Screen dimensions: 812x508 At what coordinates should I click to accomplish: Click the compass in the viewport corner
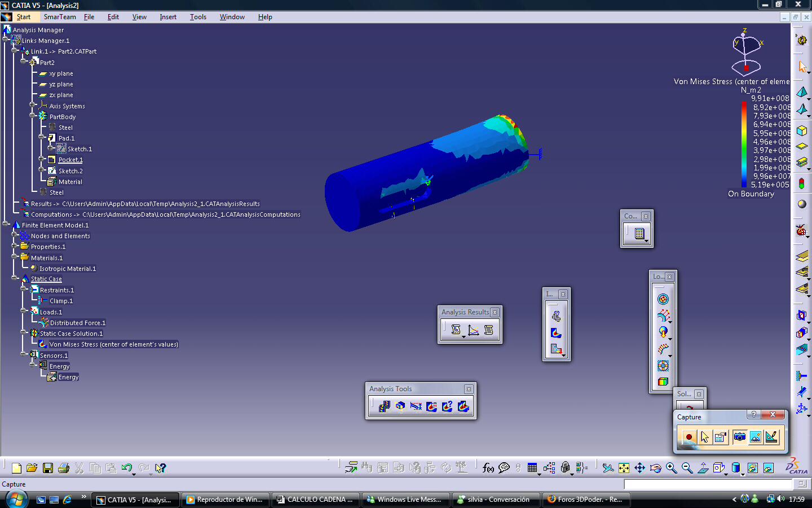(747, 52)
